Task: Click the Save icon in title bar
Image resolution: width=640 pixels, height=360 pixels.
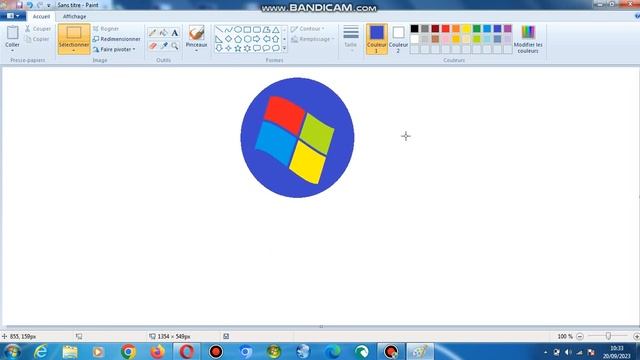Action: click(19, 5)
